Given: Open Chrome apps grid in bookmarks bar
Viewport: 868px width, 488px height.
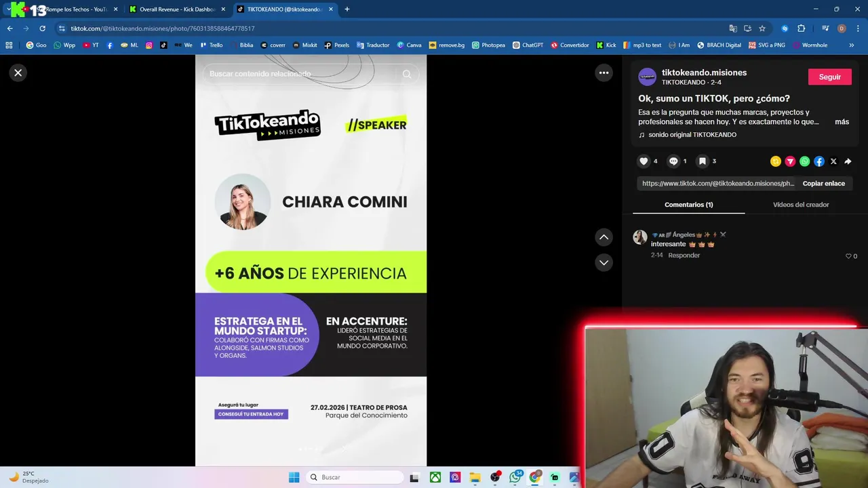Looking at the screenshot, I should coord(9,45).
